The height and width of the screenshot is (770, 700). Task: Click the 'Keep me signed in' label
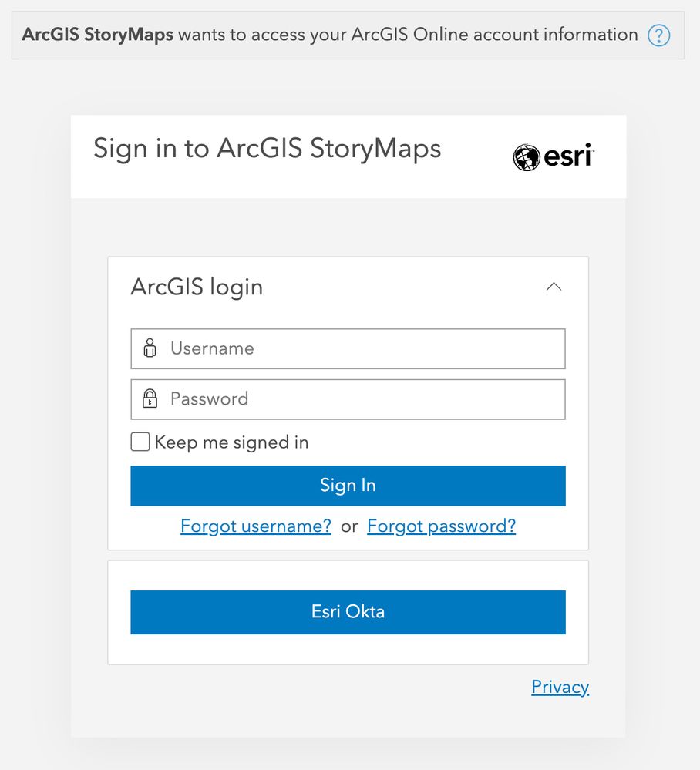[x=231, y=442]
